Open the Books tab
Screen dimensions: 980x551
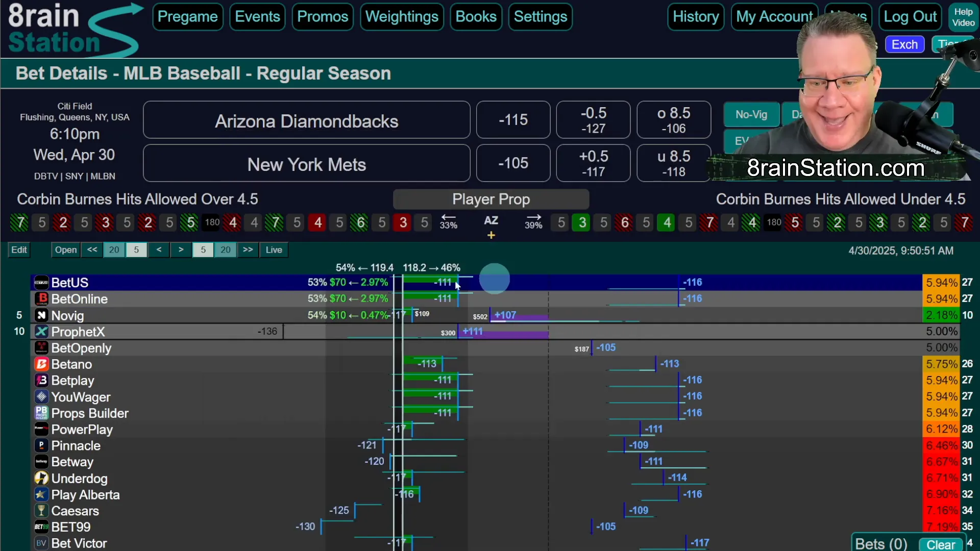click(x=476, y=17)
